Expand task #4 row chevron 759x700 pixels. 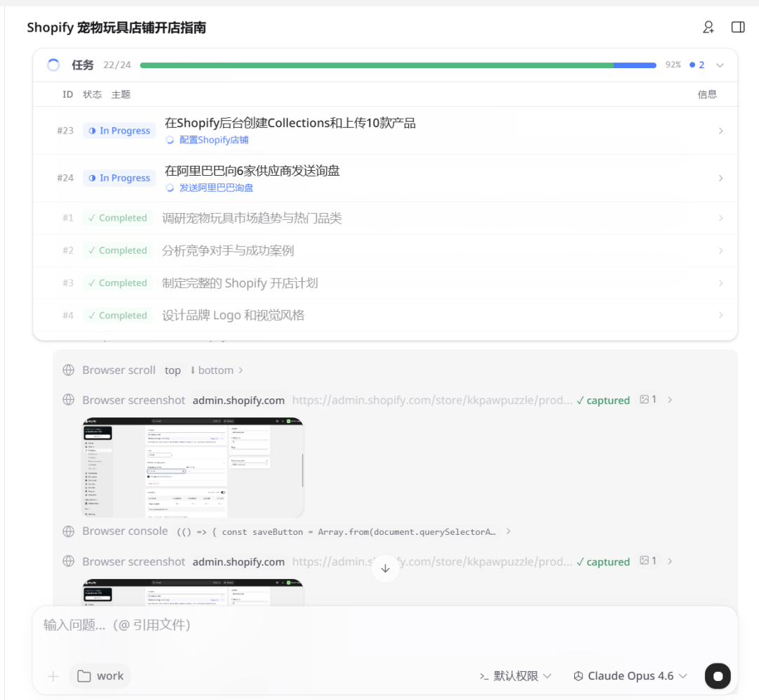tap(721, 315)
